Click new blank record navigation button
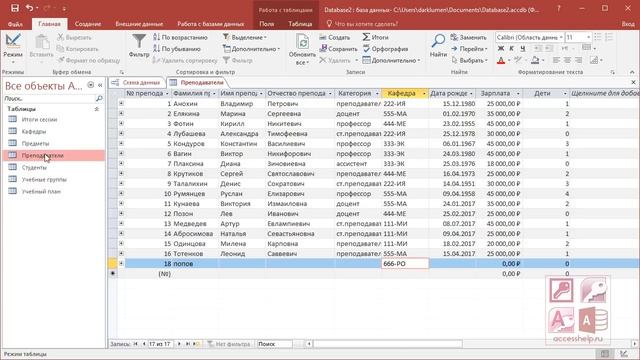 tap(196, 344)
